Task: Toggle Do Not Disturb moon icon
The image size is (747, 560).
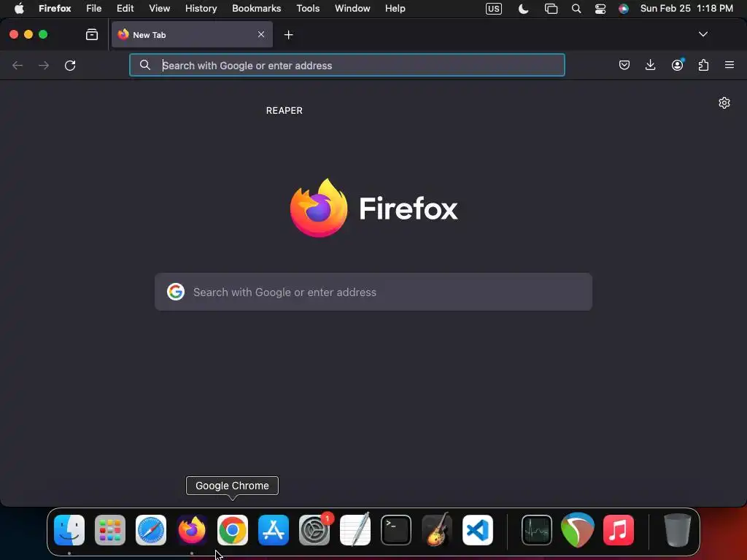Action: click(523, 9)
